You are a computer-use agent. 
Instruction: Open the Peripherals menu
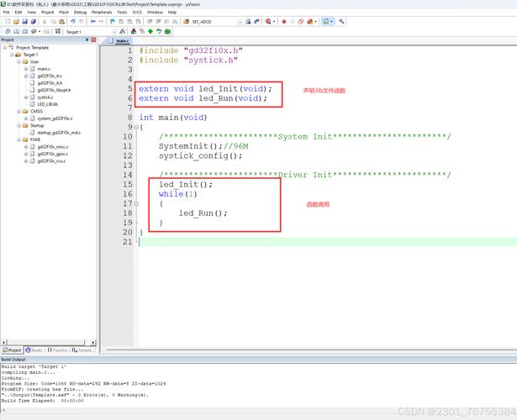pos(102,13)
